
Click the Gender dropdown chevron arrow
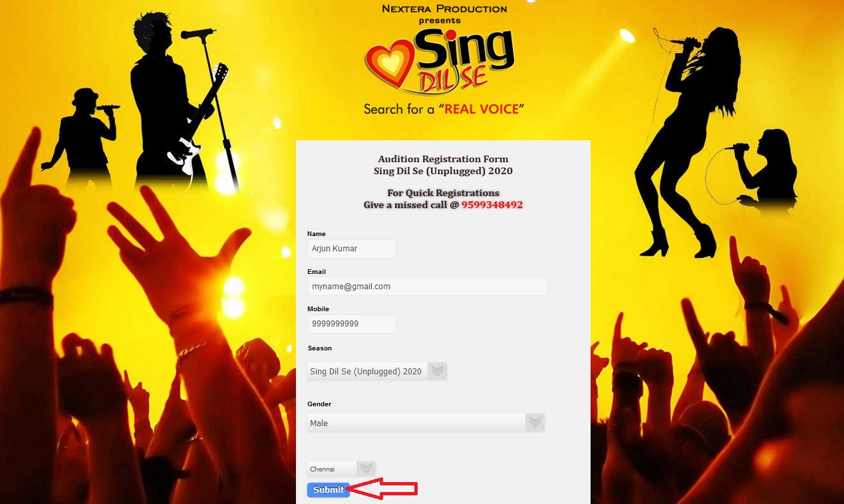tap(534, 422)
